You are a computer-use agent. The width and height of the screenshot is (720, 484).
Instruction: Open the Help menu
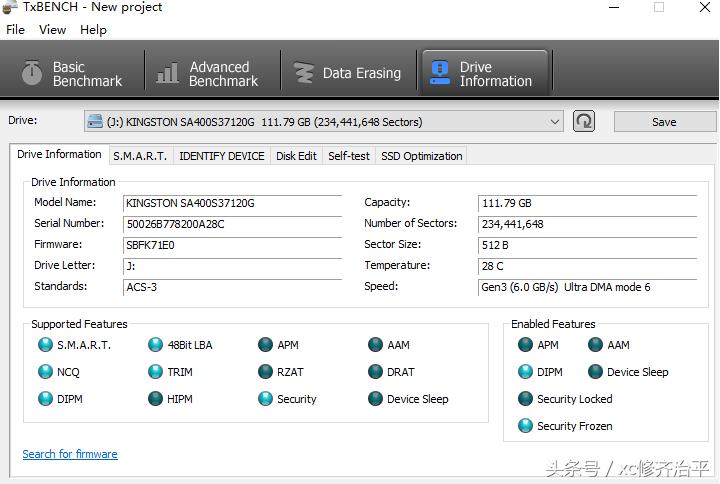(93, 30)
